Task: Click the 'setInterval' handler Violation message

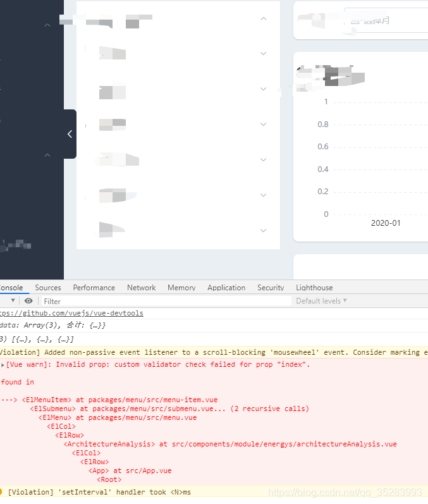Action: click(x=99, y=492)
